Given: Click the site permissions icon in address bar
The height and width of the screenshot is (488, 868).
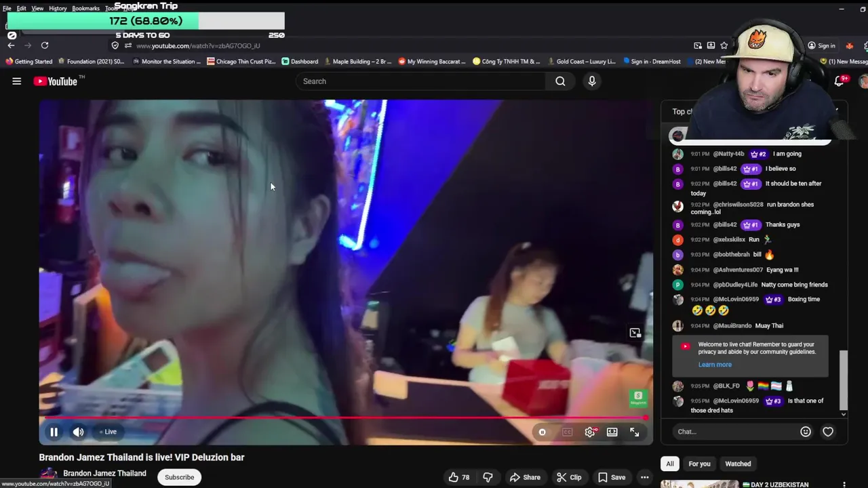Looking at the screenshot, I should point(128,45).
